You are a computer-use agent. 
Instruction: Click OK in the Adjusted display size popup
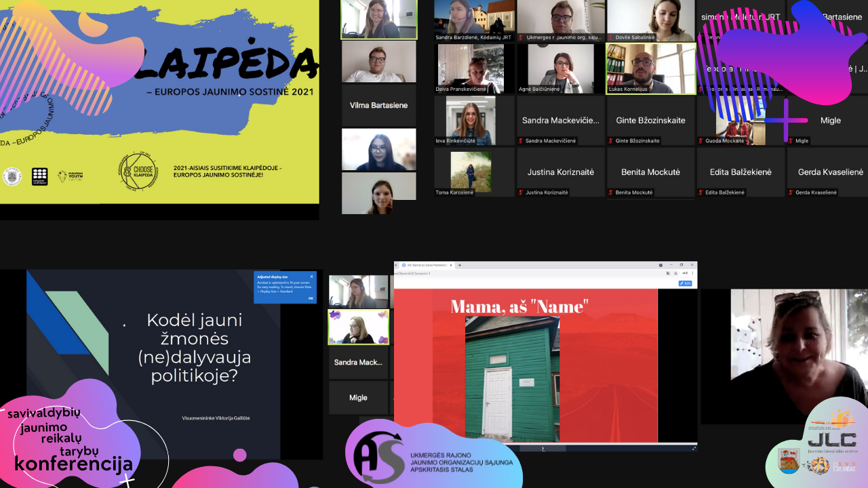tap(311, 298)
